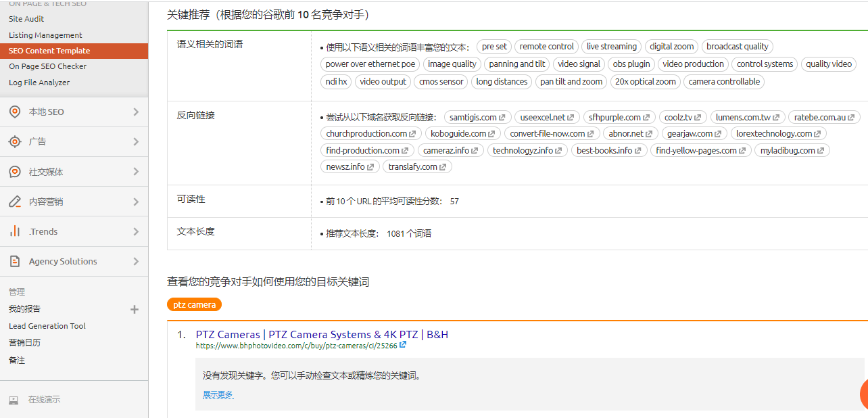The height and width of the screenshot is (418, 868).
Task: Open best-books.info external link icon
Action: 639,150
